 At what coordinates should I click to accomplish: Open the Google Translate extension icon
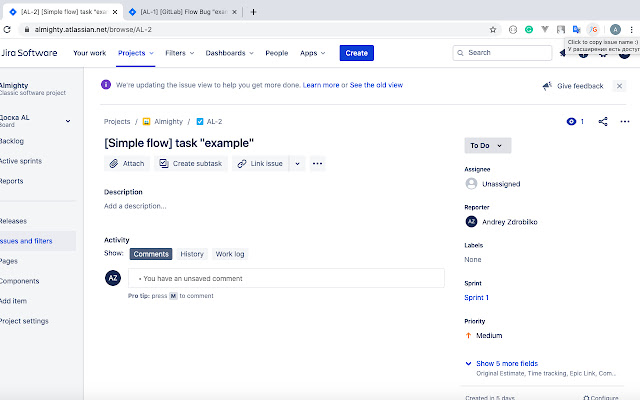[576, 29]
